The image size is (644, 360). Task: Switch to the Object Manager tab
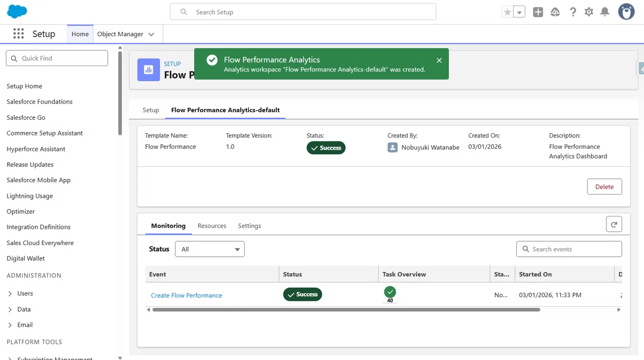click(x=120, y=34)
